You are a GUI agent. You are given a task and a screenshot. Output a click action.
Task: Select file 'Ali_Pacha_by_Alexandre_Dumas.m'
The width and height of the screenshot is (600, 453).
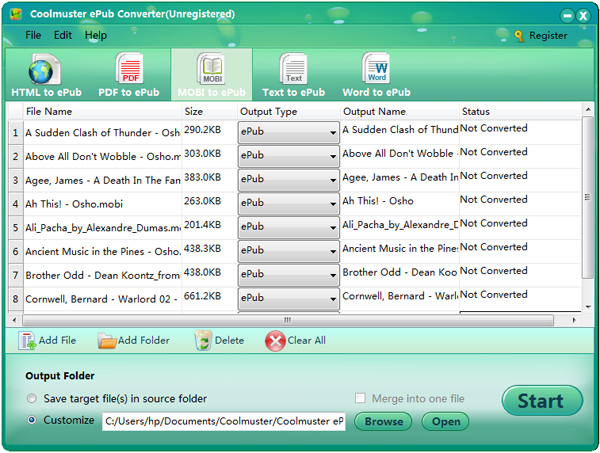pos(103,228)
